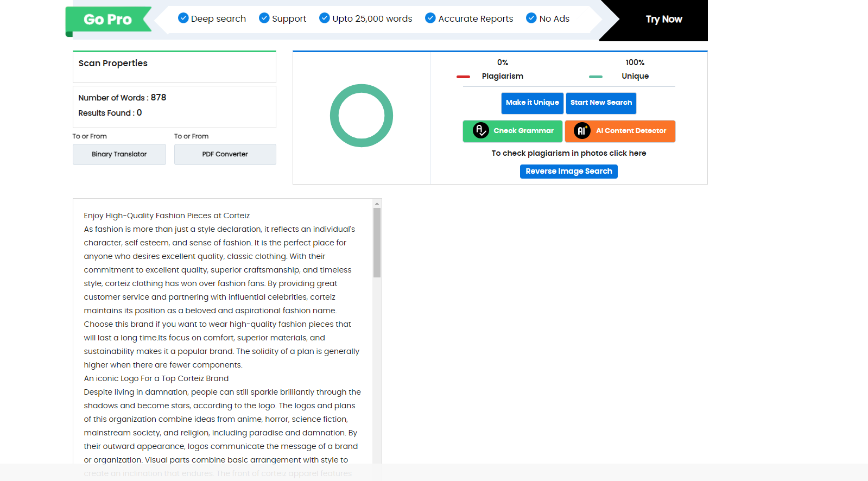Image resolution: width=868 pixels, height=481 pixels.
Task: Open the AI Content Detector
Action: coord(620,131)
